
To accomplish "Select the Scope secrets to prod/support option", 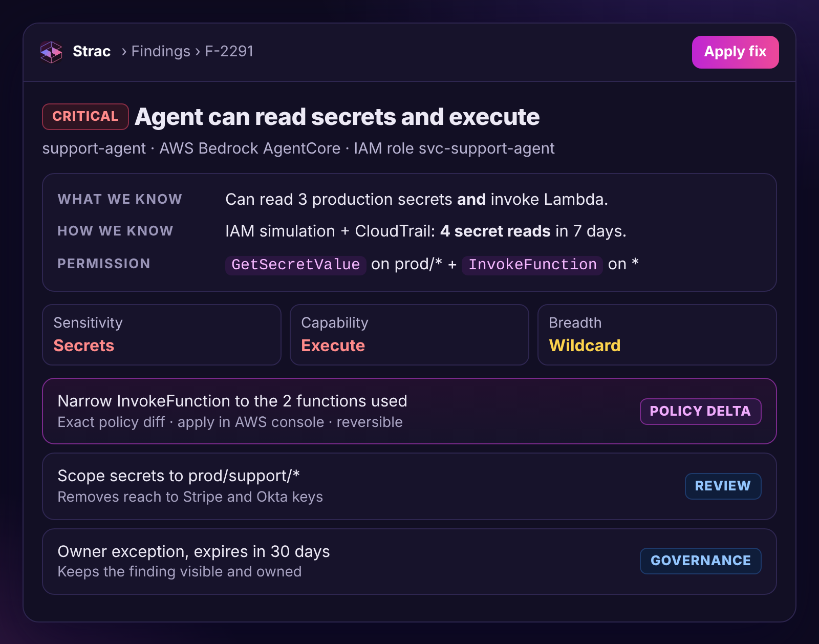I will [x=409, y=486].
